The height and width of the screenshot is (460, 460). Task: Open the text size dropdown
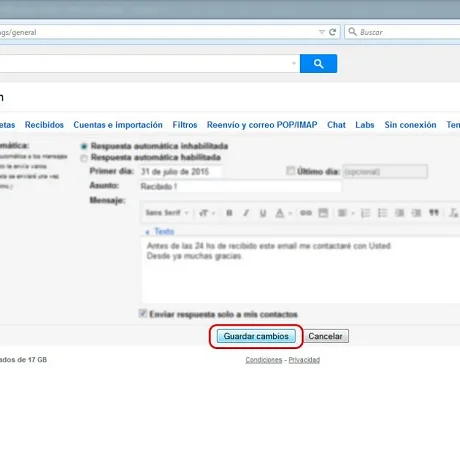[x=207, y=213]
